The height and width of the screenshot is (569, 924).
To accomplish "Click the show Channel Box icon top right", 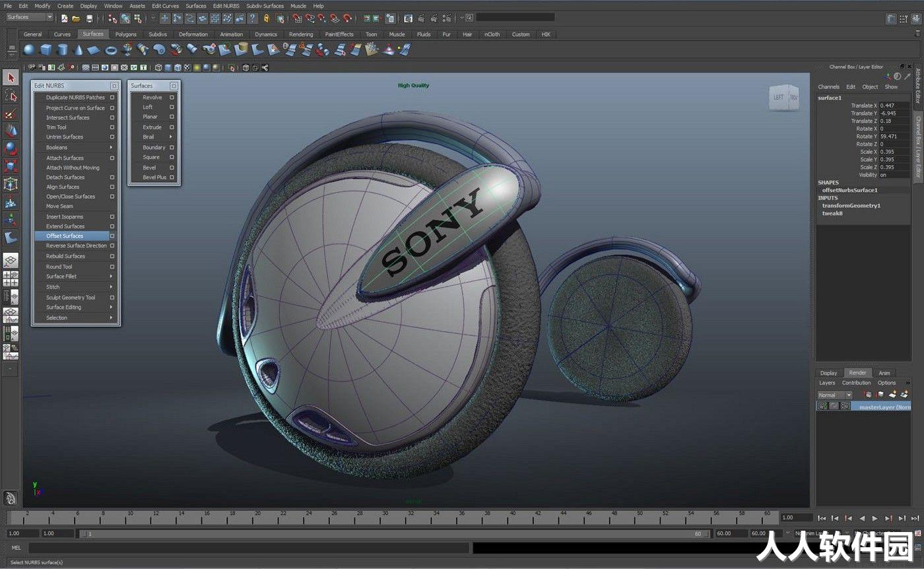I will click(916, 19).
